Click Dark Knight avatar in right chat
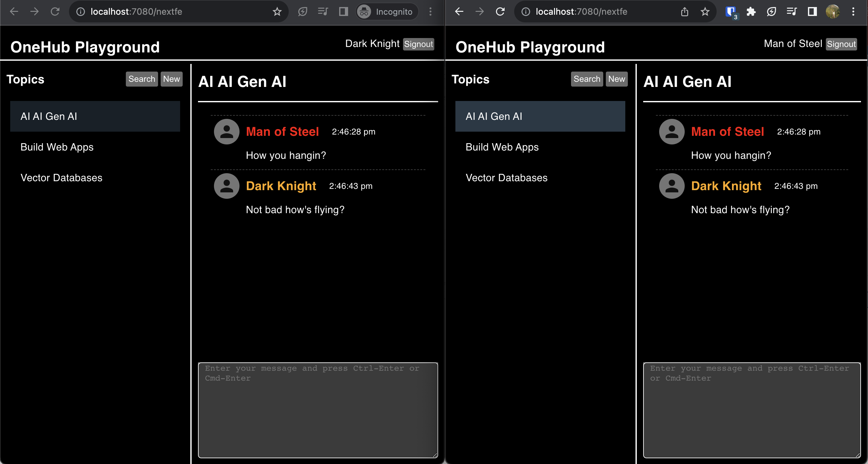The image size is (868, 464). click(672, 186)
